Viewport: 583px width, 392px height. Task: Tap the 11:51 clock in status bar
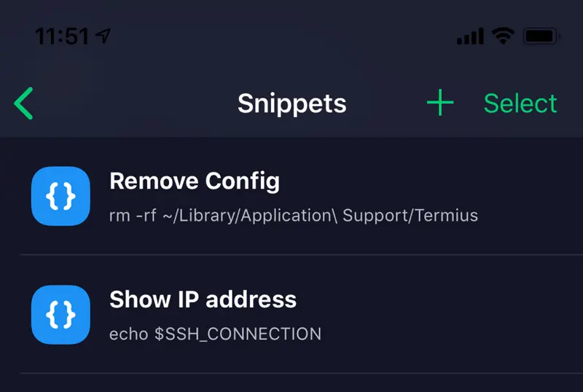click(x=62, y=36)
